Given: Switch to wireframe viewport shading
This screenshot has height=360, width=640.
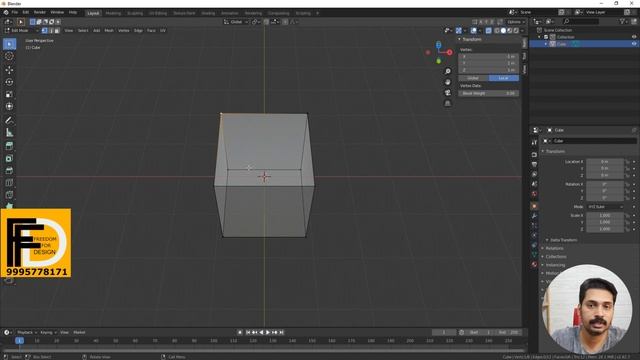Looking at the screenshot, I should click(497, 31).
